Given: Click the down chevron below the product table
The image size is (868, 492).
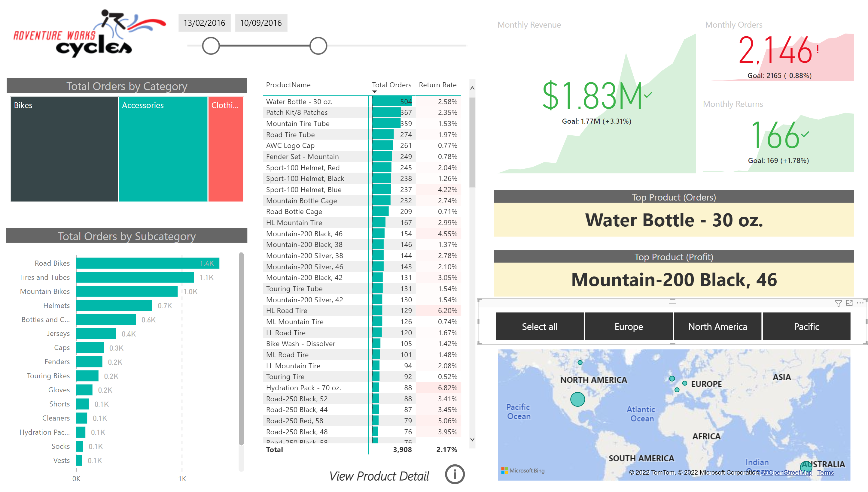Looking at the screenshot, I should point(472,440).
